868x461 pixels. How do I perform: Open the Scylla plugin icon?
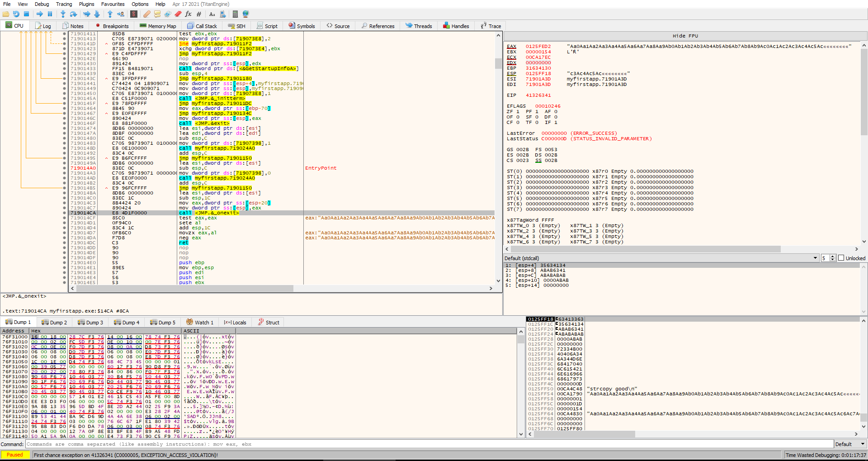tap(134, 14)
